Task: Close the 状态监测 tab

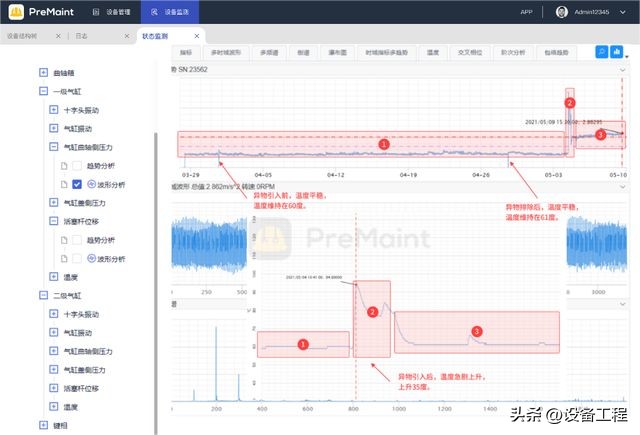Action: pyautogui.click(x=197, y=36)
